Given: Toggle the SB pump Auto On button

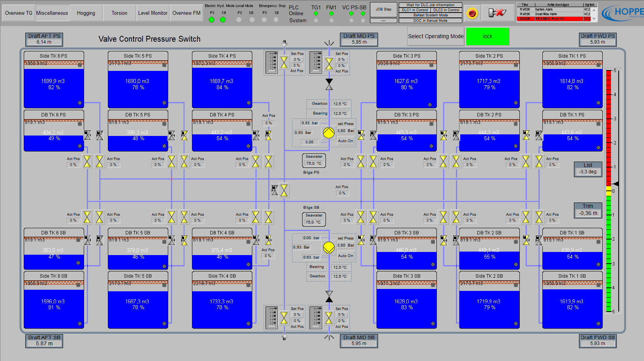Looking at the screenshot, I should tap(345, 256).
